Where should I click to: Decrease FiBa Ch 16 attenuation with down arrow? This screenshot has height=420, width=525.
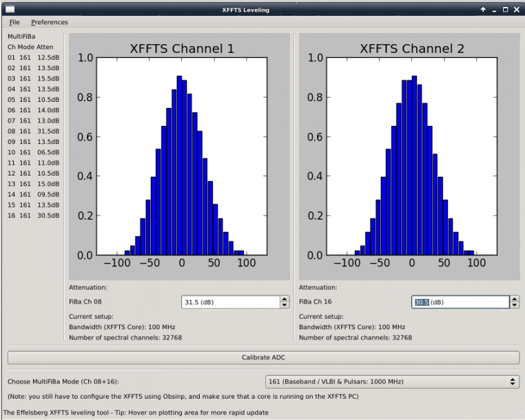click(515, 305)
